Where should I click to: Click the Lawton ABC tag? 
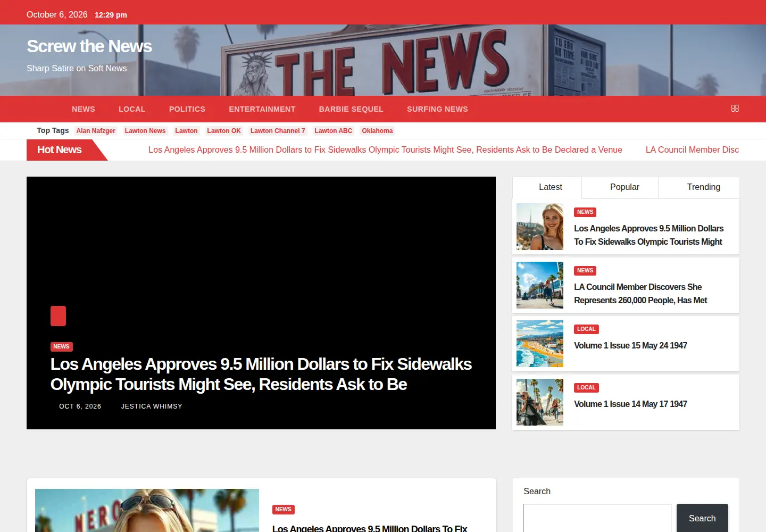point(333,131)
